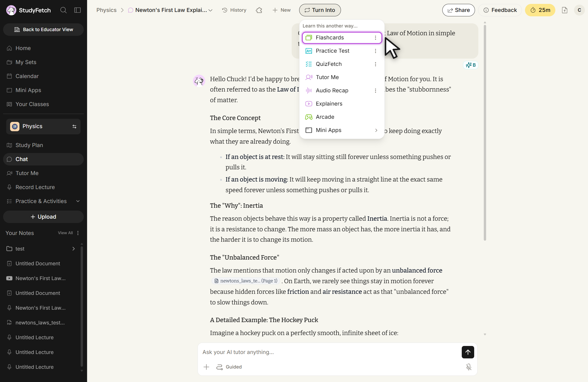The height and width of the screenshot is (382, 588).
Task: Expand Mini Apps submenu arrow
Action: click(376, 130)
